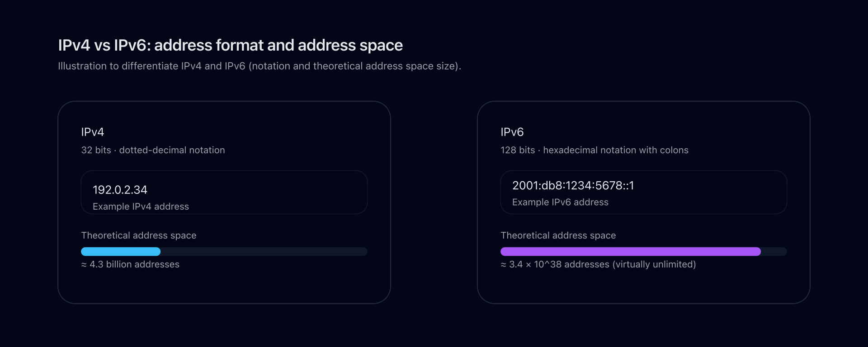Select the IPv6 card heading
Image resolution: width=868 pixels, height=347 pixels.
point(512,132)
